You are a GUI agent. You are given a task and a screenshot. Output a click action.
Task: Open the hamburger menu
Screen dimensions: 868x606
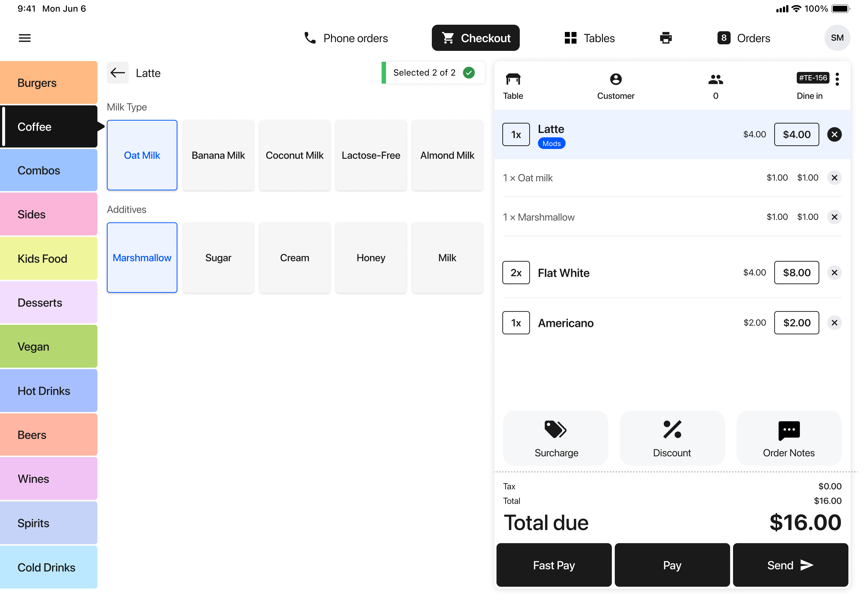pyautogui.click(x=24, y=38)
